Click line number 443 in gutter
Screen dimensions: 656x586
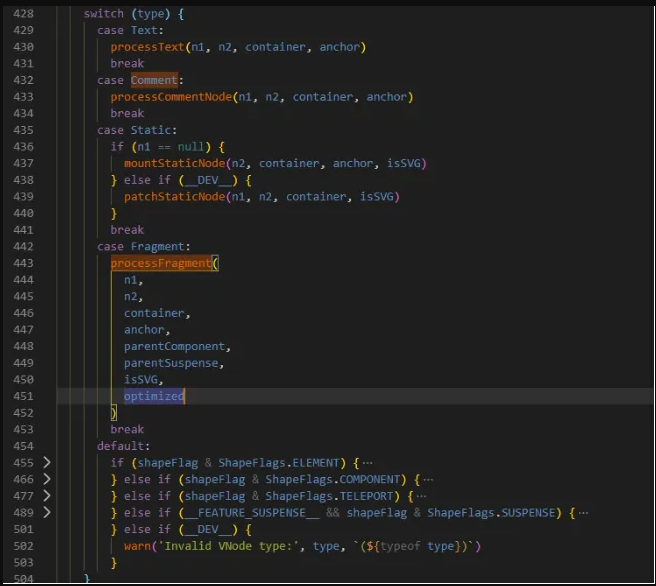[23, 263]
